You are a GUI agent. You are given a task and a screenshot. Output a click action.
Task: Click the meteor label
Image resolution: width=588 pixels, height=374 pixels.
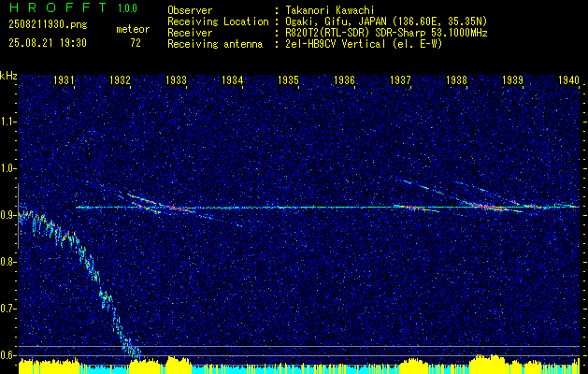[x=133, y=29]
